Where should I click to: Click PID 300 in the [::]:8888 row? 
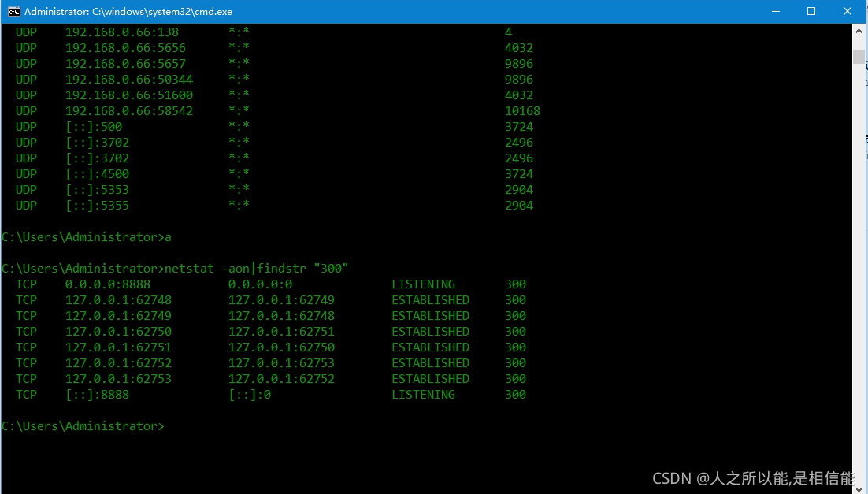pos(515,395)
